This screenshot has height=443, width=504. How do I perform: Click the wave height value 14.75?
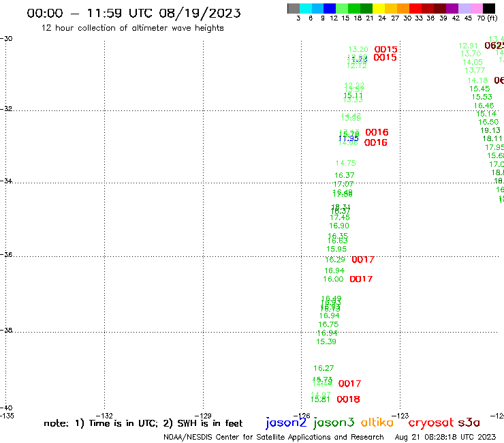pyautogui.click(x=345, y=163)
